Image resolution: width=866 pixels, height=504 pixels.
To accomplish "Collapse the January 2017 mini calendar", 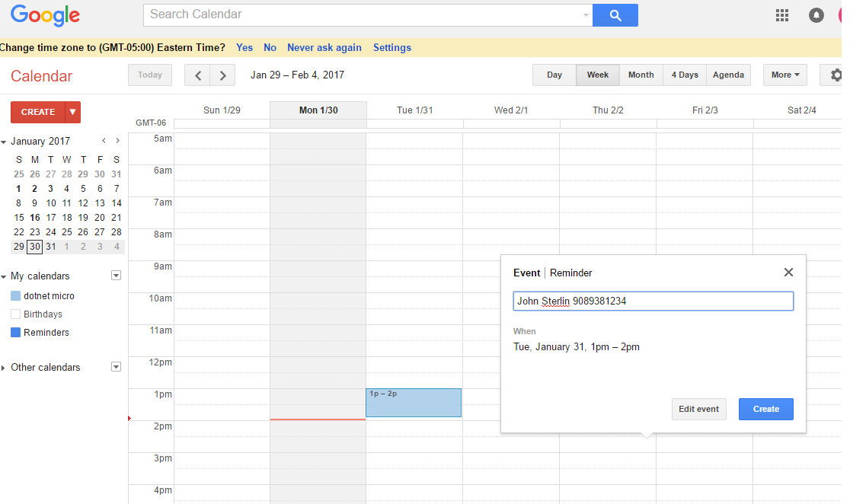I will (x=4, y=142).
